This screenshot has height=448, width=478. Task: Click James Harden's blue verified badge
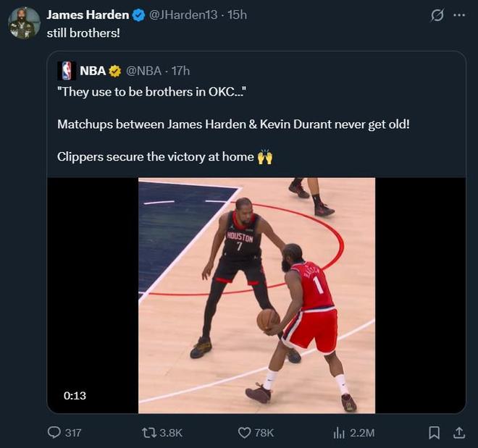click(138, 15)
